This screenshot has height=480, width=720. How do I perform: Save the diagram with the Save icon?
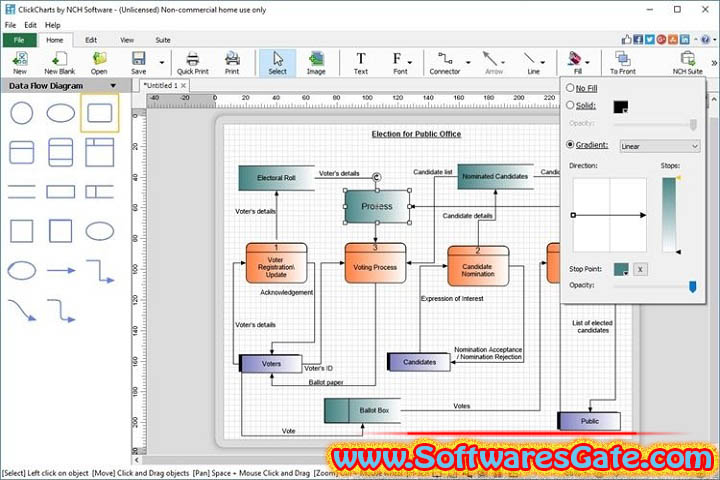(x=138, y=63)
